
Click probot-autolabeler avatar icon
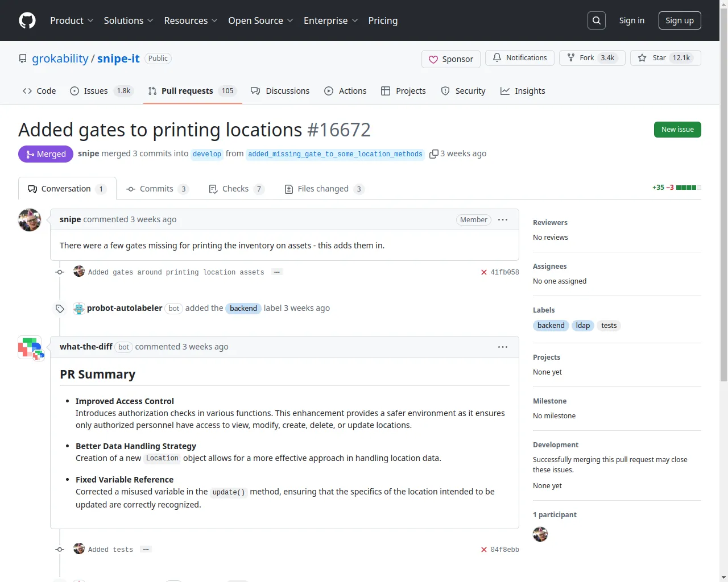coord(79,309)
